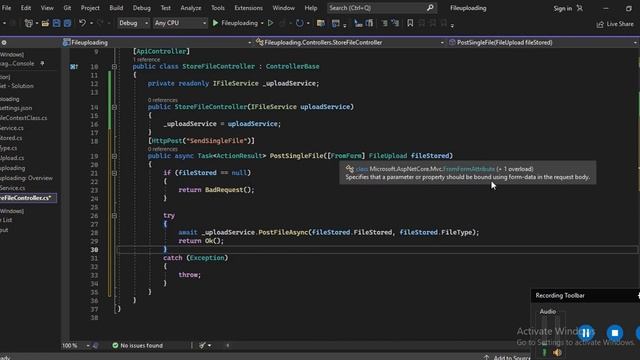The image size is (640, 360).
Task: Select StoreFileController.cs in Solution Explorer
Action: 27,198
